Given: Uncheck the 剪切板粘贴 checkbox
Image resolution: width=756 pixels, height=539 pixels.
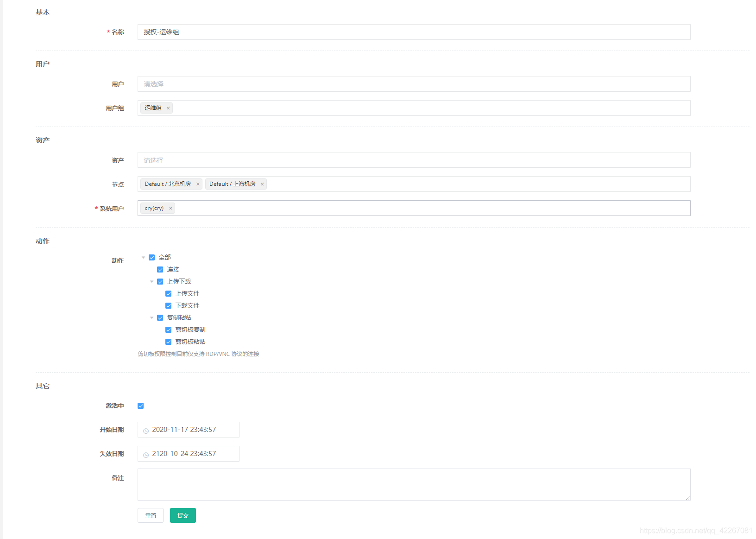Looking at the screenshot, I should pyautogui.click(x=168, y=342).
